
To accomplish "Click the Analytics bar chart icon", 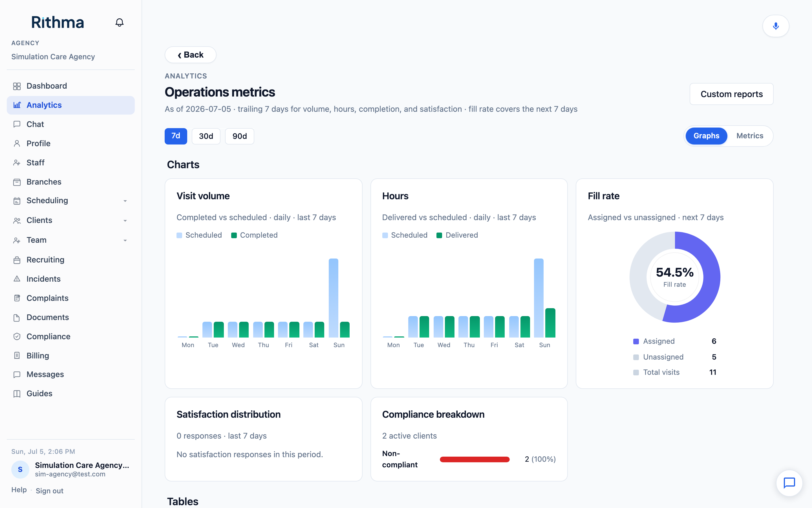I will tap(17, 105).
